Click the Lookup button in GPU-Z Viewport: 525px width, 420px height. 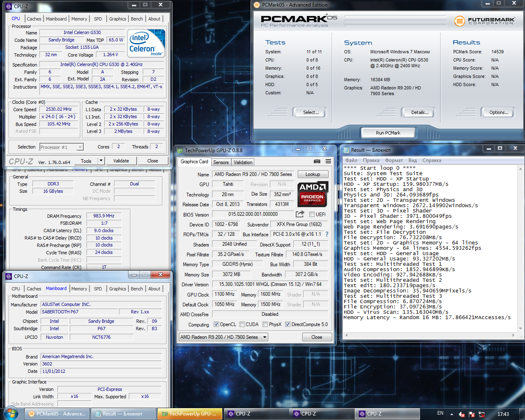coord(313,174)
